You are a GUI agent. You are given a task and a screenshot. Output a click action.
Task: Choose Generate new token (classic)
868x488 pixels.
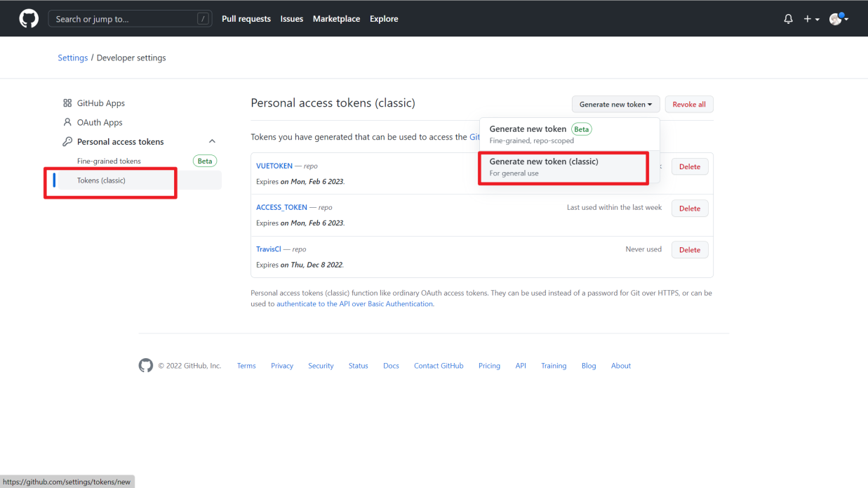569,167
